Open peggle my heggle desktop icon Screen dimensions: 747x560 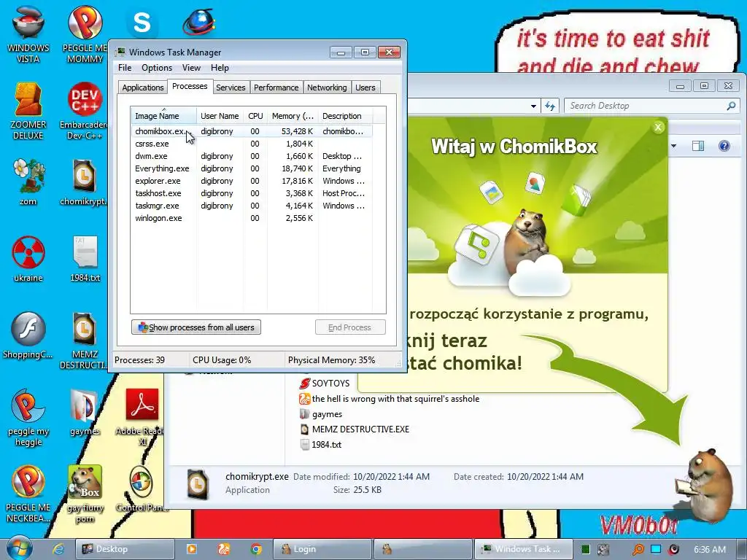[x=28, y=417]
